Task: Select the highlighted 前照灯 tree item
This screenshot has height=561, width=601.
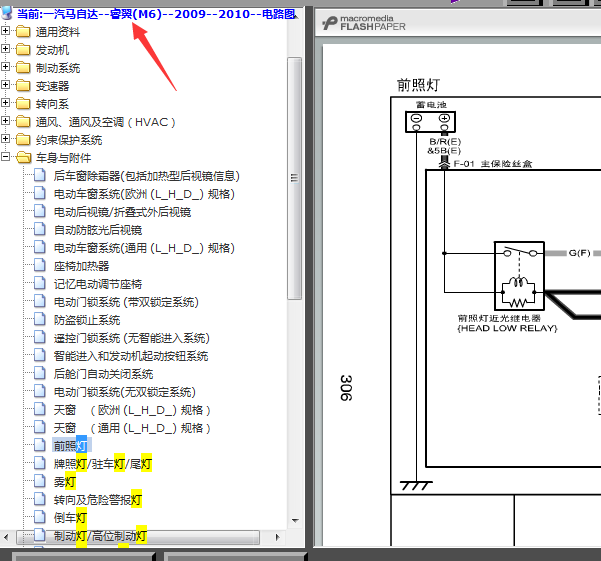Action: click(x=70, y=446)
